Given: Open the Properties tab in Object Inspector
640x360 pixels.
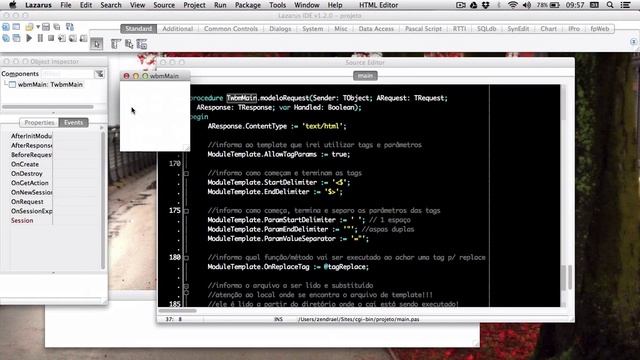Looking at the screenshot, I should [x=39, y=122].
